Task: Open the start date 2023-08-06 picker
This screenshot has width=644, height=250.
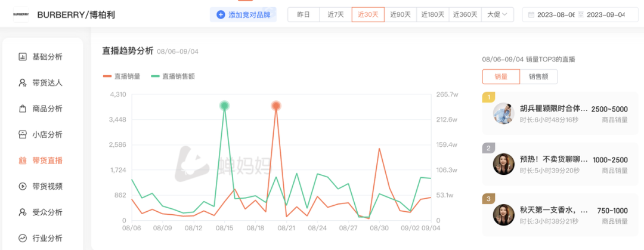Action: point(557,14)
